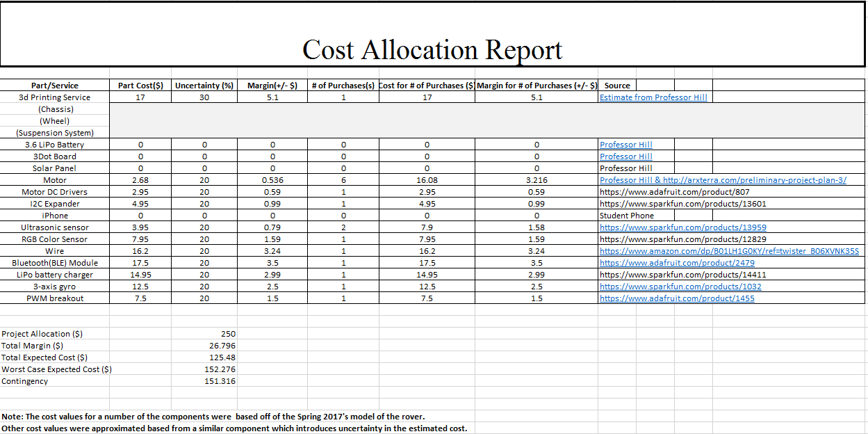This screenshot has height=434, width=868.
Task: Select the sparkfun products/13601 source text
Action: point(683,204)
